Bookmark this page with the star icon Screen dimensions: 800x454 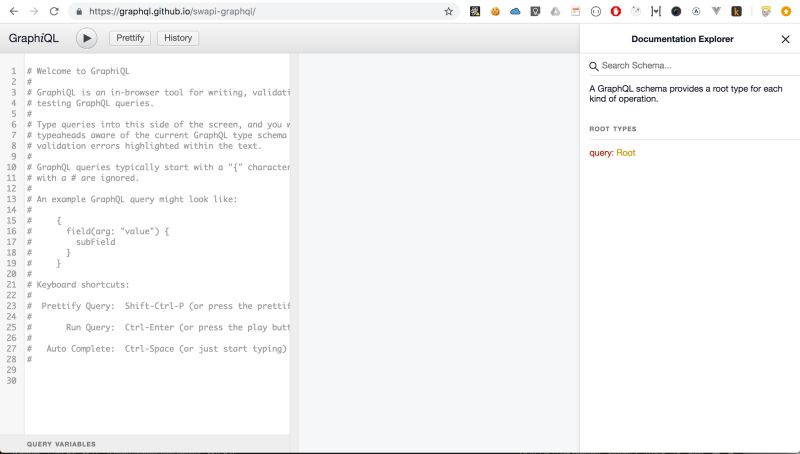[x=448, y=11]
